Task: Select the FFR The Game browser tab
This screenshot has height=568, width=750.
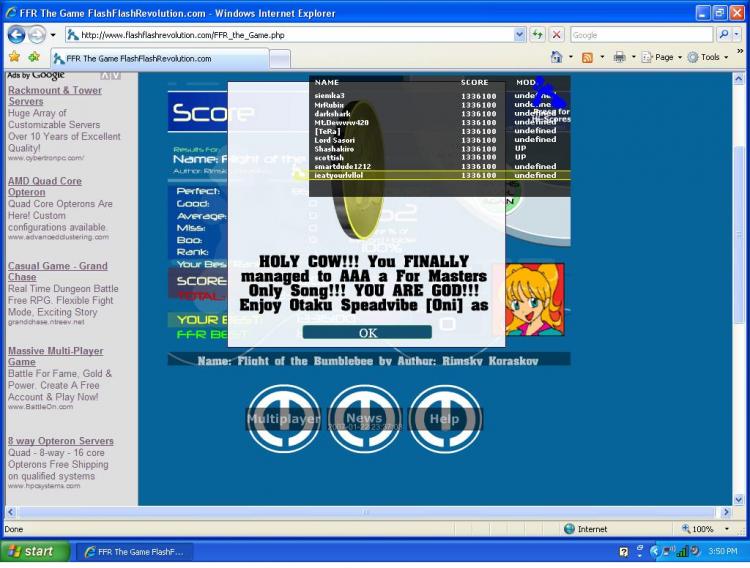Action: point(160,58)
